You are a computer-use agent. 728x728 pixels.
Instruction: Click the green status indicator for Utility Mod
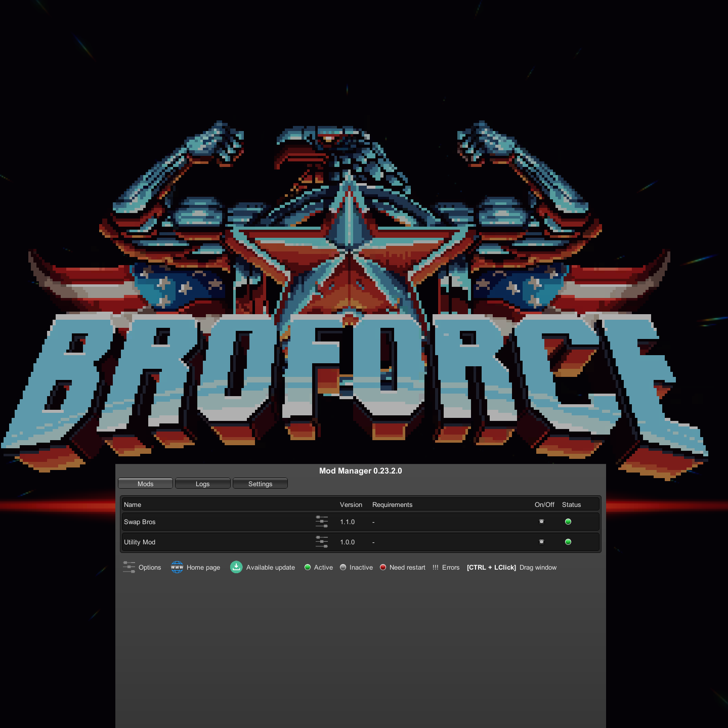click(x=568, y=542)
